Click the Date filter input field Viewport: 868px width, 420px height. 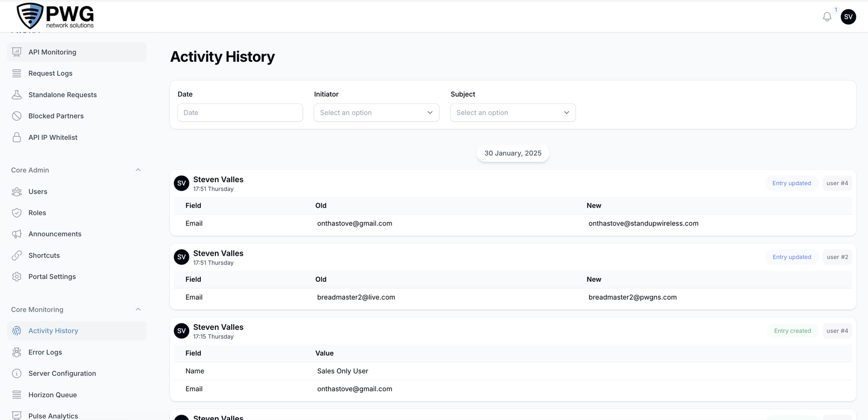click(x=240, y=113)
